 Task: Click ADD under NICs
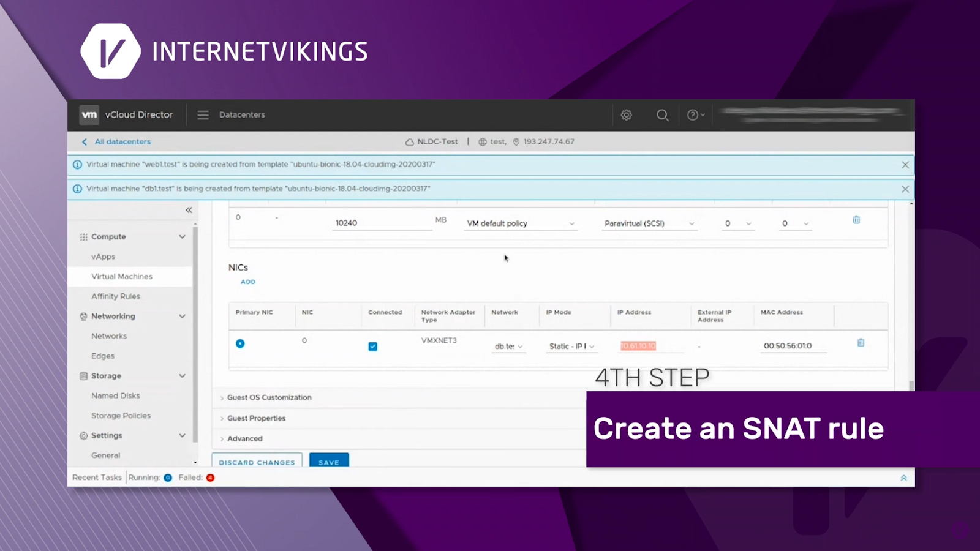(248, 282)
